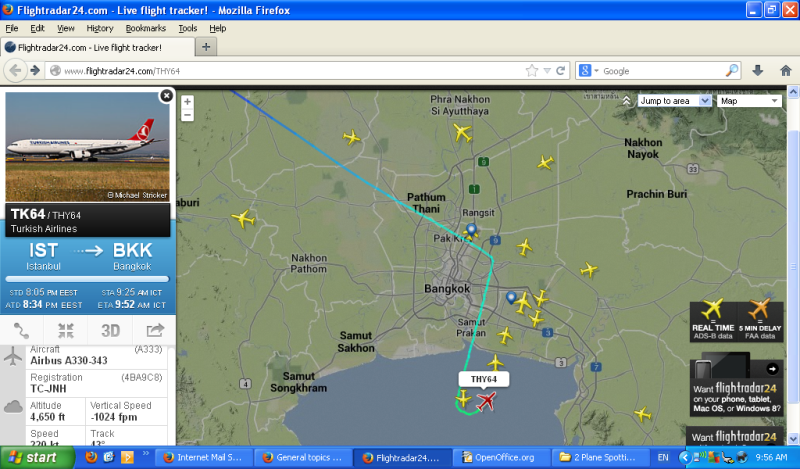Close the TK64 flight info panel

coord(166,96)
